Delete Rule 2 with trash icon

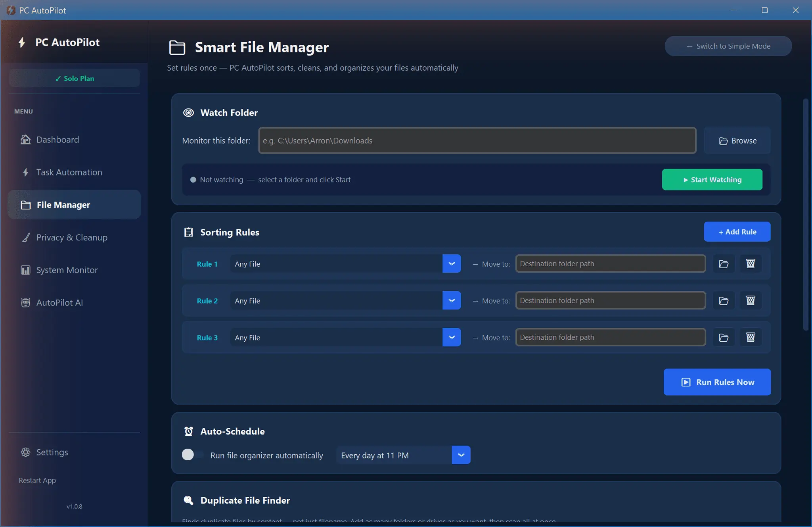[751, 300]
